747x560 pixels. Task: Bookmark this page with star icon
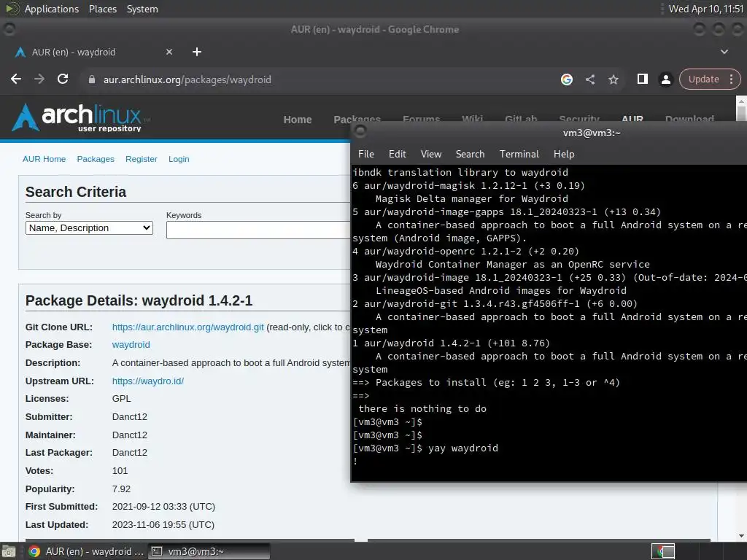[613, 79]
